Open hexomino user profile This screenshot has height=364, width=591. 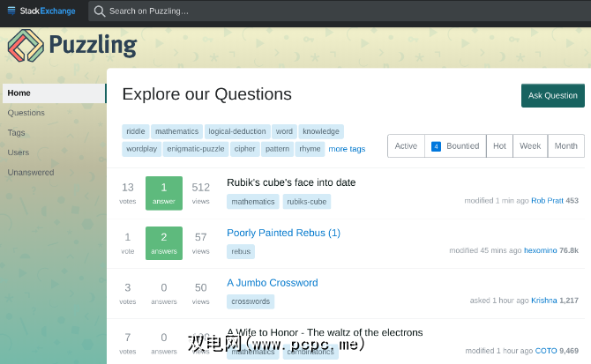point(540,250)
